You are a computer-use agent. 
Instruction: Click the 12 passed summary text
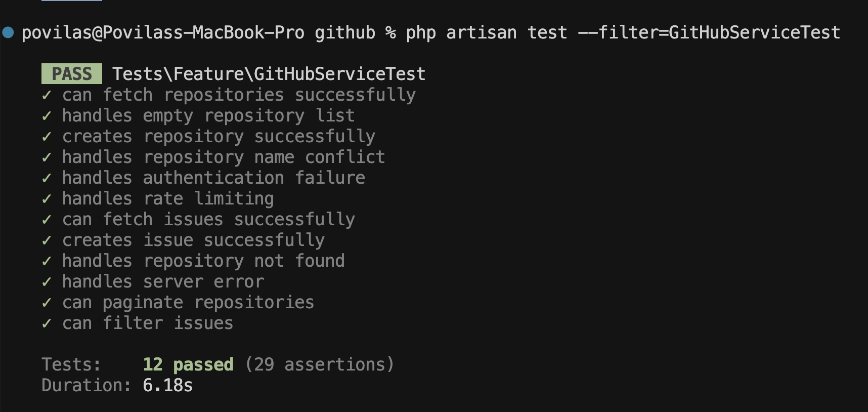188,364
